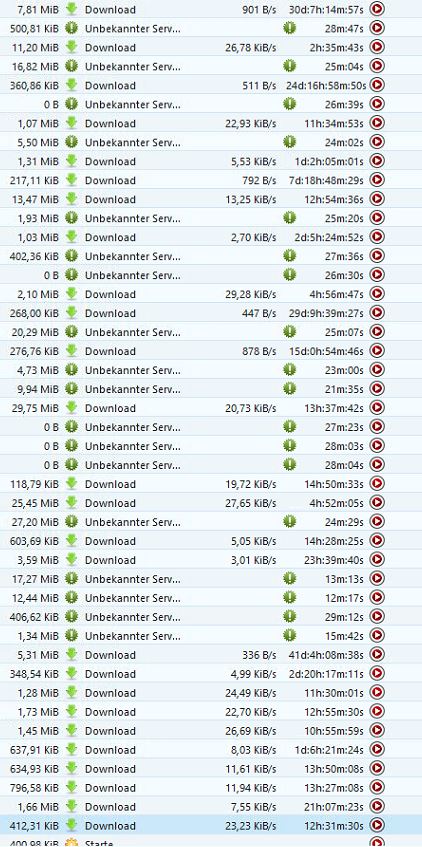Click red play icon for 24d:16h:58m:50s row

377,85
